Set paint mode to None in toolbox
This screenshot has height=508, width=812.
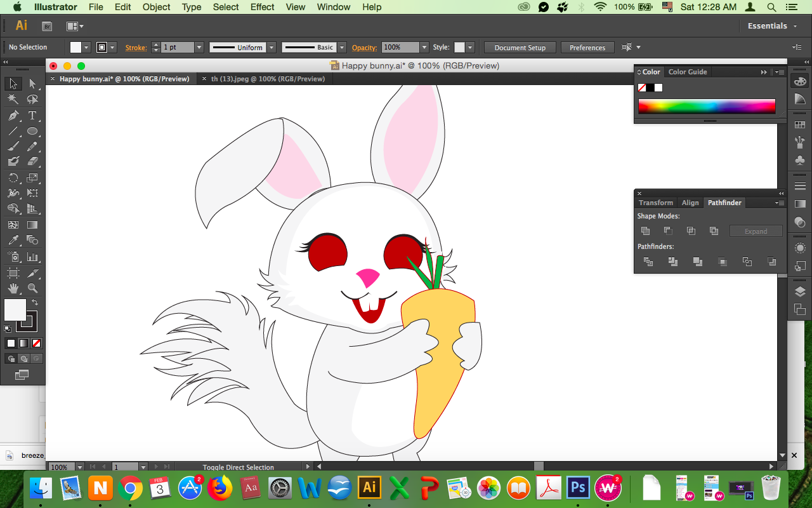coord(37,343)
